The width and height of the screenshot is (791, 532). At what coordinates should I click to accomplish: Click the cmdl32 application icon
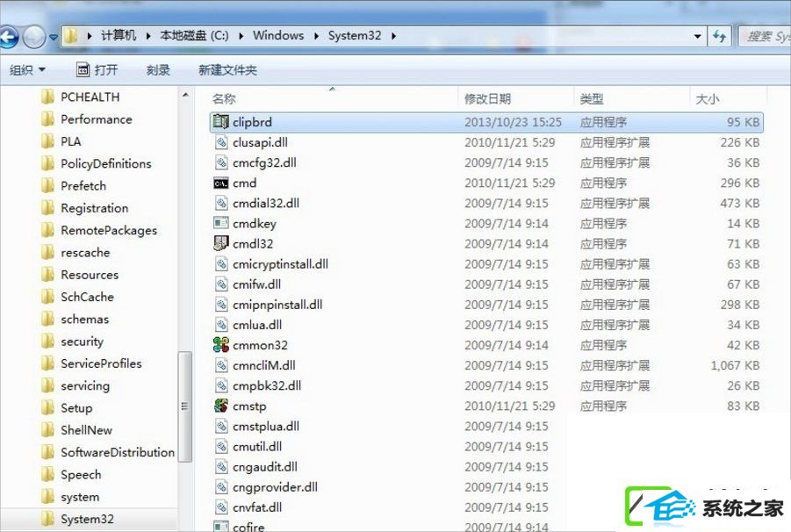coord(221,244)
